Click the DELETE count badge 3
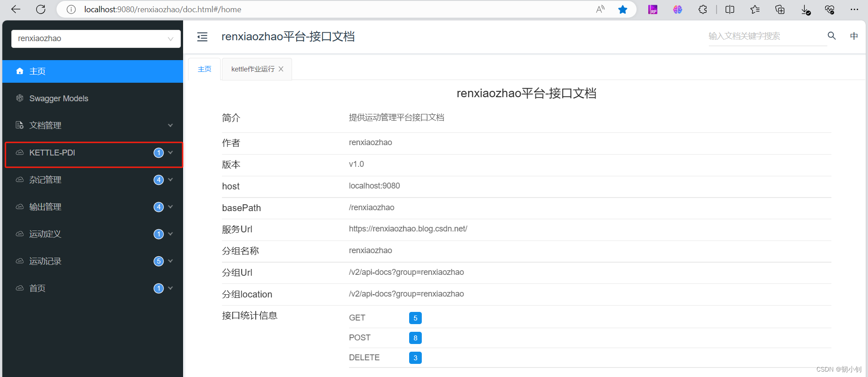 pos(415,358)
